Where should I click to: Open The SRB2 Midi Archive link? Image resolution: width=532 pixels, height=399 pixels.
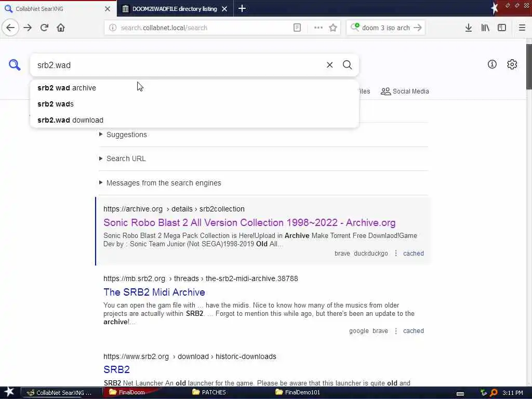[x=154, y=292]
